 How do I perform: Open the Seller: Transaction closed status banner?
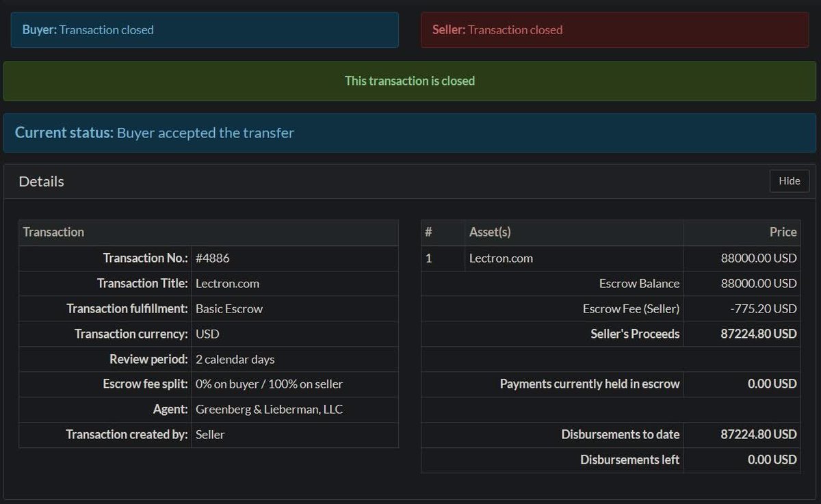(x=614, y=30)
